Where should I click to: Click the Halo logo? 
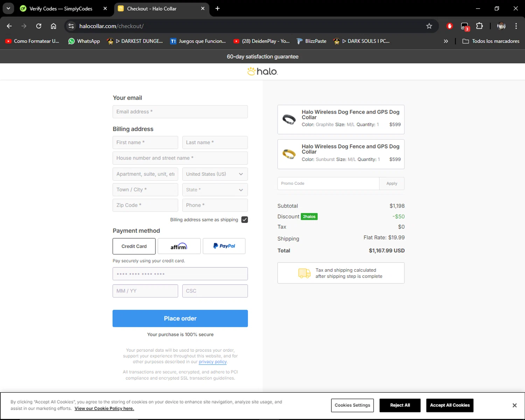tap(262, 71)
